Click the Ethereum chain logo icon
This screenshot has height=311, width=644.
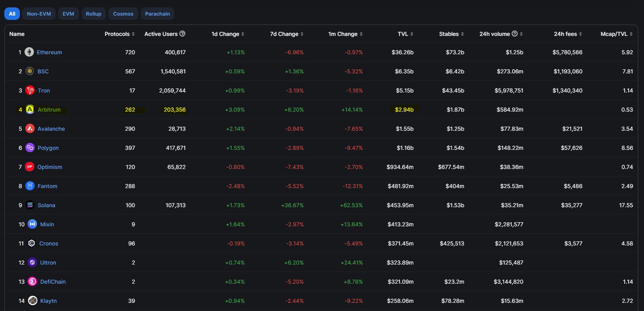point(29,52)
